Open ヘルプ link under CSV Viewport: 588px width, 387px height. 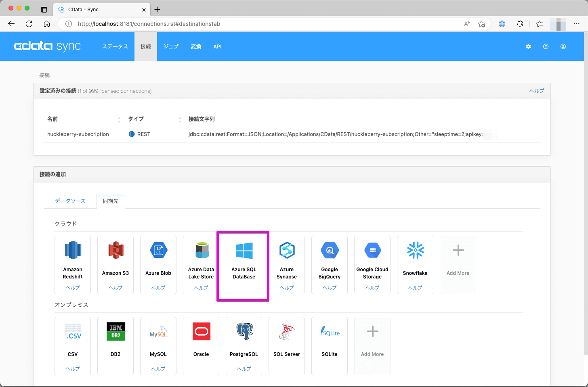pos(73,369)
